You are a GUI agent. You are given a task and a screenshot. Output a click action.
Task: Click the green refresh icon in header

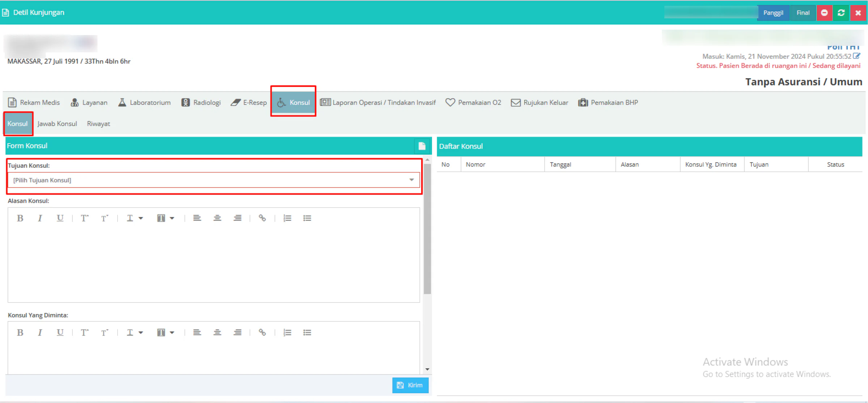[841, 13]
